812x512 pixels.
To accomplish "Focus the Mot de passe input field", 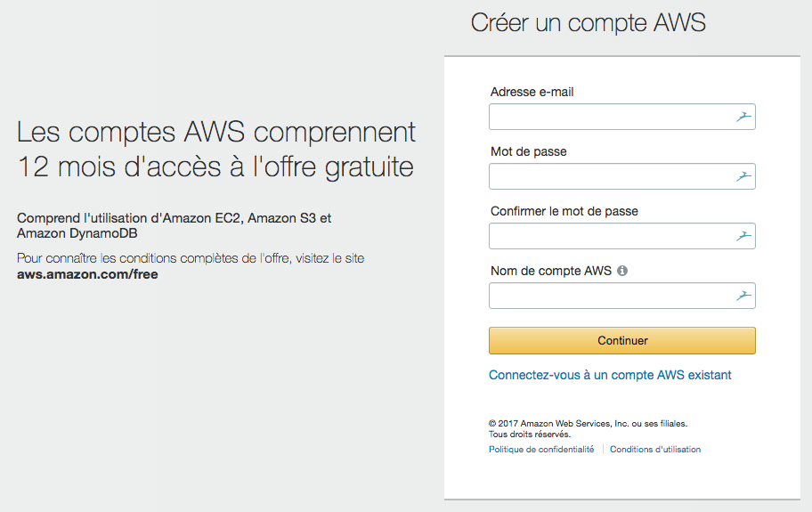I will tap(610, 176).
